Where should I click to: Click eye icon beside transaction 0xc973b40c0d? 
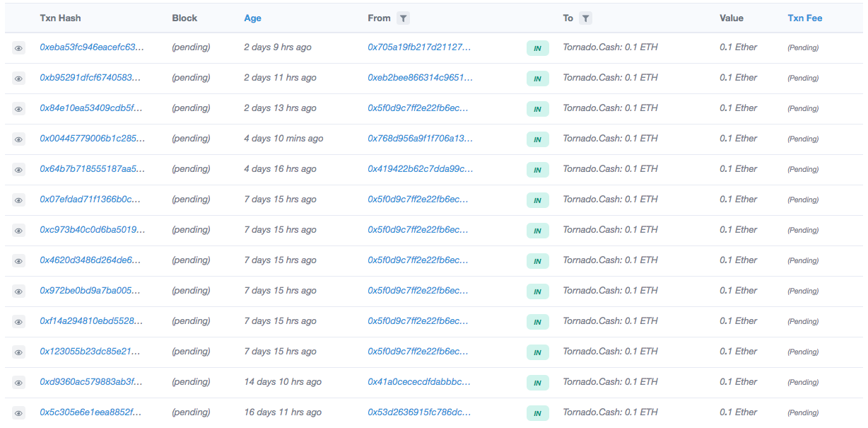click(18, 231)
